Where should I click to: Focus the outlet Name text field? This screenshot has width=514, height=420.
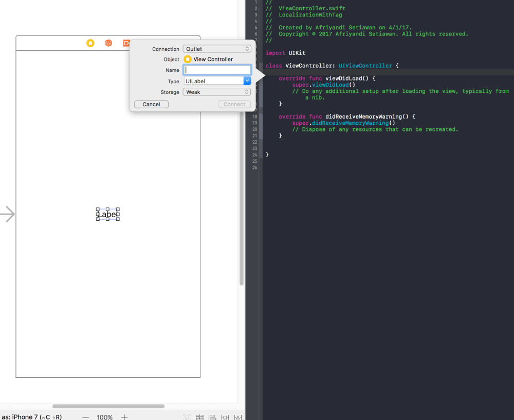point(217,70)
